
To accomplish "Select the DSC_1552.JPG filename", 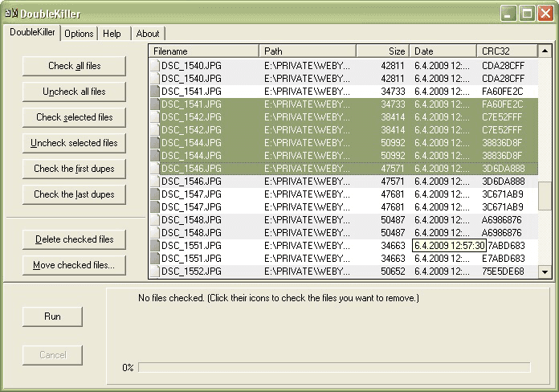I will tap(191, 272).
